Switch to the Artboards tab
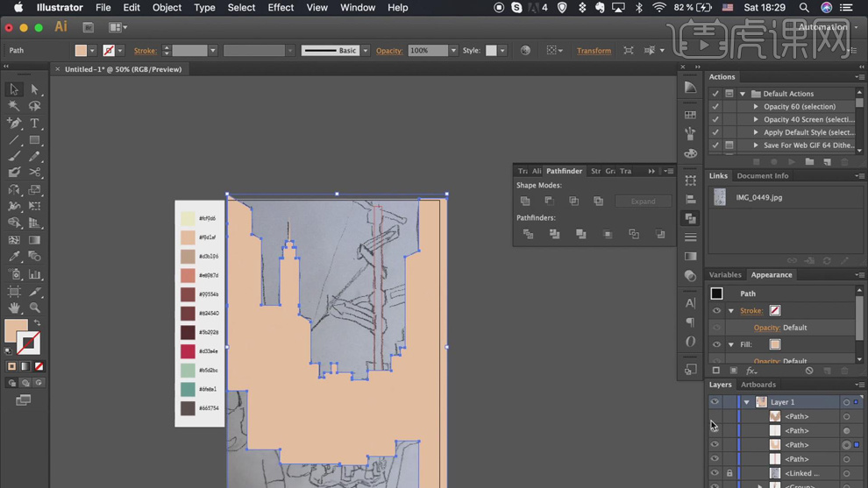This screenshot has width=868, height=488. (758, 385)
